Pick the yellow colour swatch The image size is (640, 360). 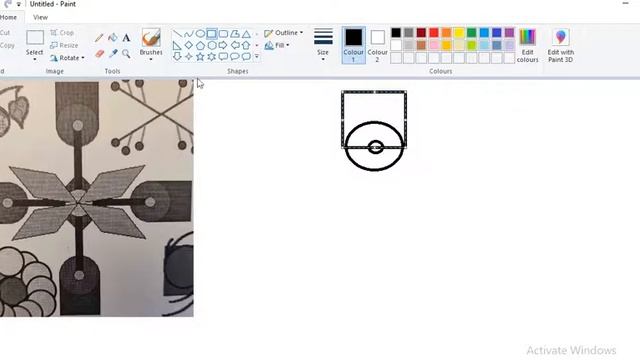tap(459, 33)
